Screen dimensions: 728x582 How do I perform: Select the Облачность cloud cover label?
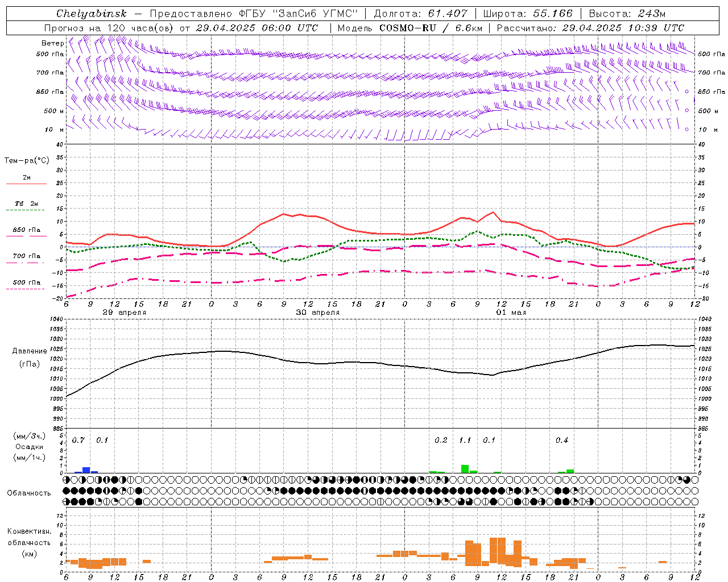point(29,493)
